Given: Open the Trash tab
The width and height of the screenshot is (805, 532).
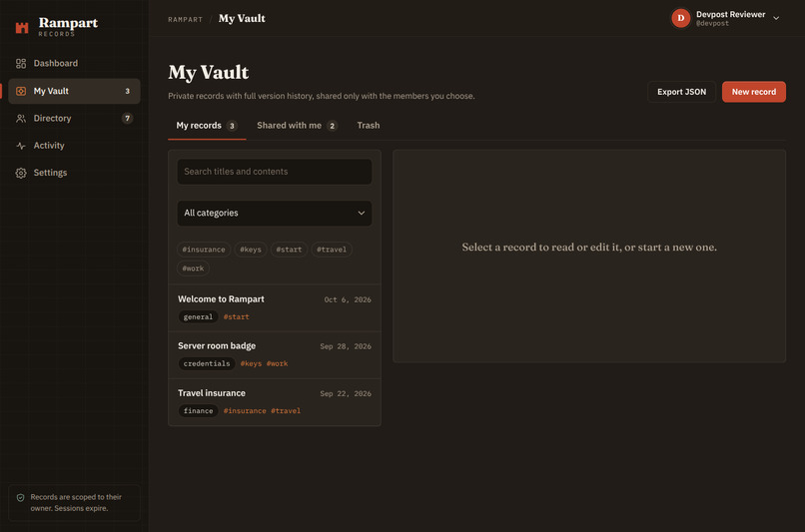Looking at the screenshot, I should tap(369, 126).
